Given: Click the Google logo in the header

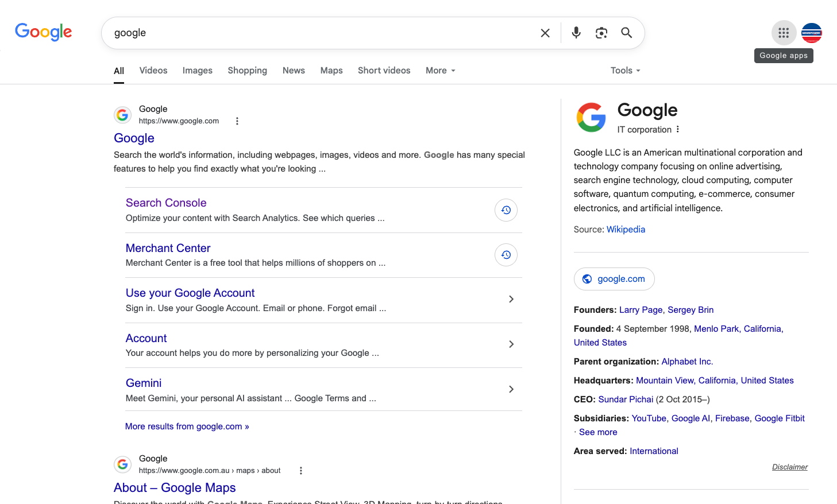Looking at the screenshot, I should coord(44,32).
